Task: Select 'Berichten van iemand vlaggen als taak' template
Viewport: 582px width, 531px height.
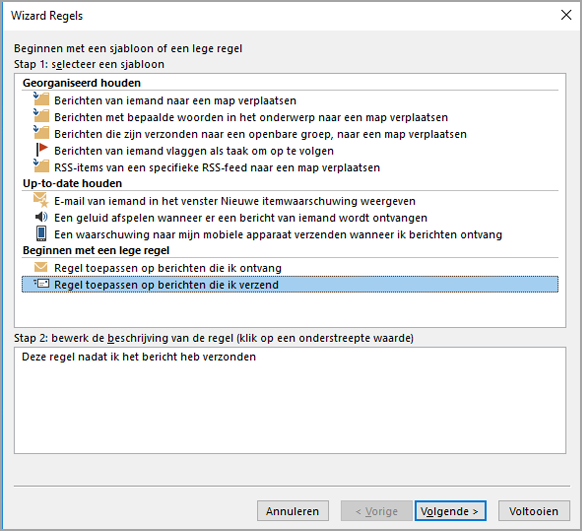Action: pos(194,151)
